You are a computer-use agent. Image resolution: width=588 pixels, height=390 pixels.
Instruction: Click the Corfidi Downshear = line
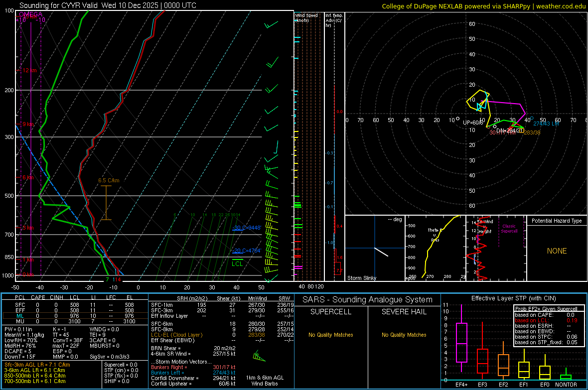point(193,378)
